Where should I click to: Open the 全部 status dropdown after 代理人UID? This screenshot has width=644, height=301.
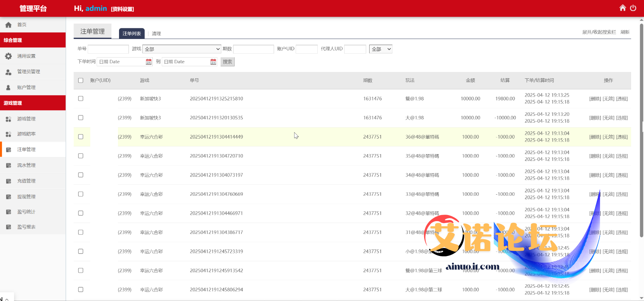tap(381, 49)
